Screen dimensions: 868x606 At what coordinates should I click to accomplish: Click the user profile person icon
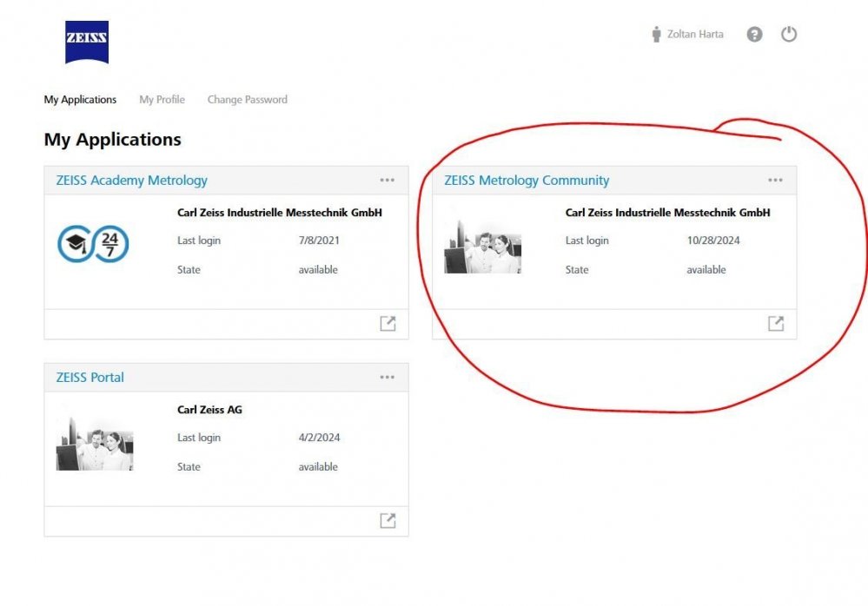[656, 35]
